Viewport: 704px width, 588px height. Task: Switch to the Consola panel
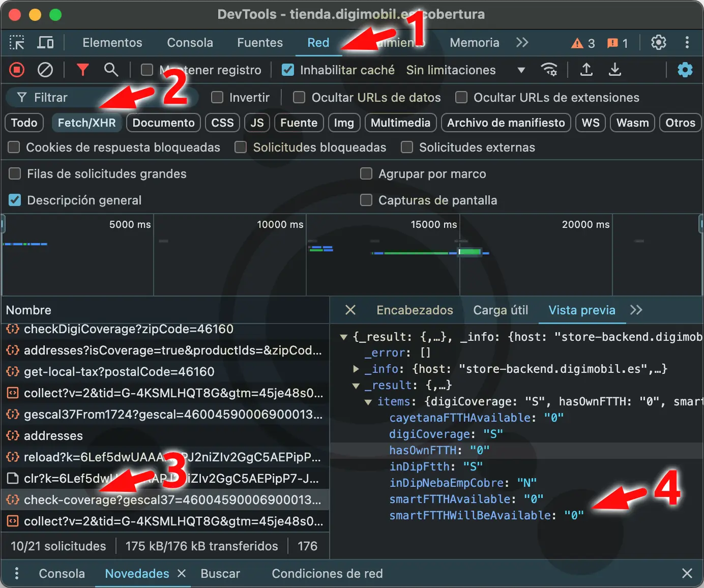tap(190, 43)
